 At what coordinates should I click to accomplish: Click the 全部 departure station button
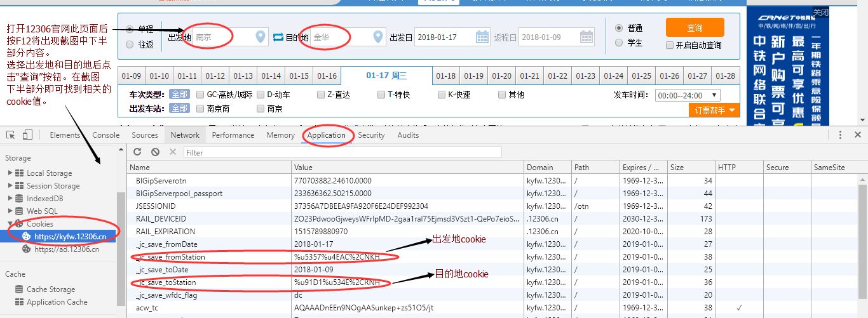pos(179,109)
